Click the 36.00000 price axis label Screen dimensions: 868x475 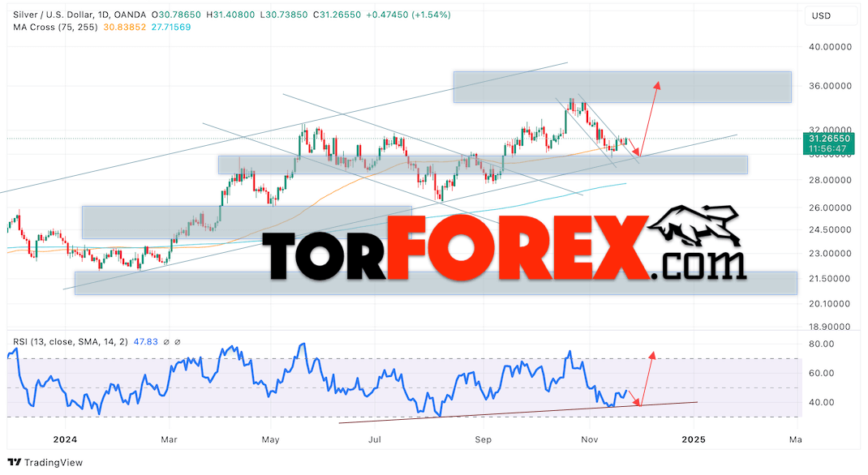830,86
